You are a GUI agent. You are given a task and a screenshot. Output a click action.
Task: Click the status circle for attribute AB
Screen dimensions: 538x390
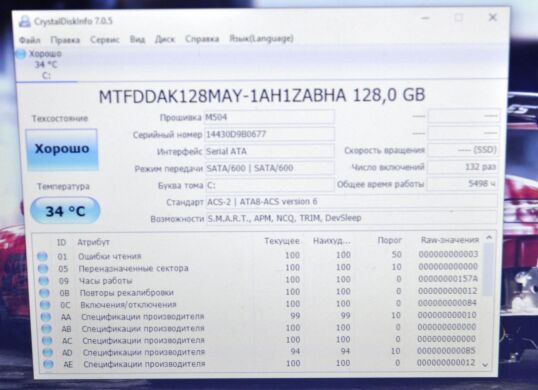46,329
